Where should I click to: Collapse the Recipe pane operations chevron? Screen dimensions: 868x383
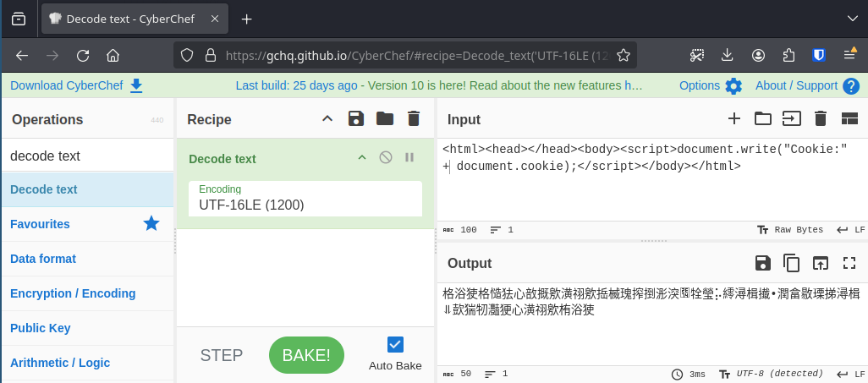coord(327,118)
